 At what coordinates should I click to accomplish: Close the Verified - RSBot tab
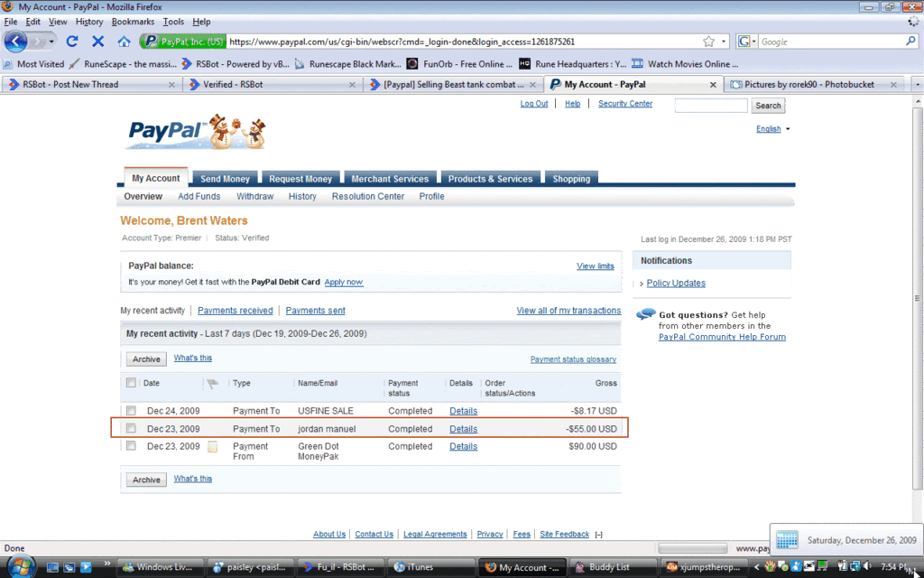(x=352, y=85)
